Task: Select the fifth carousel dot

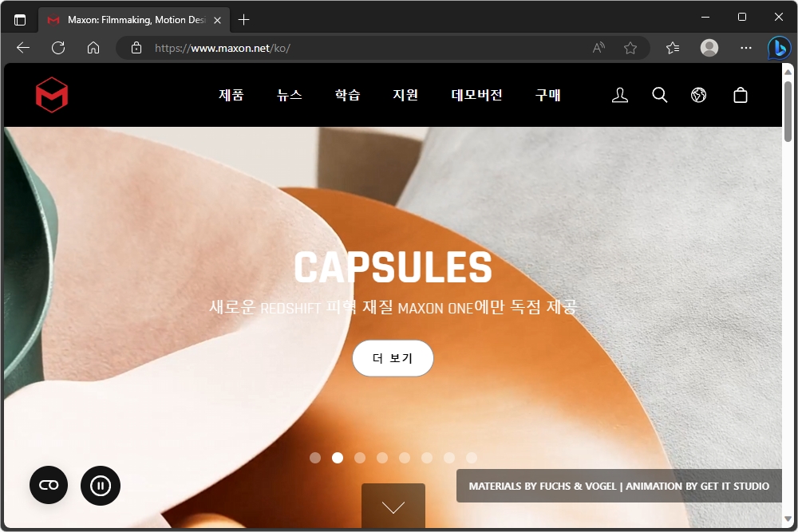Action: click(x=405, y=458)
